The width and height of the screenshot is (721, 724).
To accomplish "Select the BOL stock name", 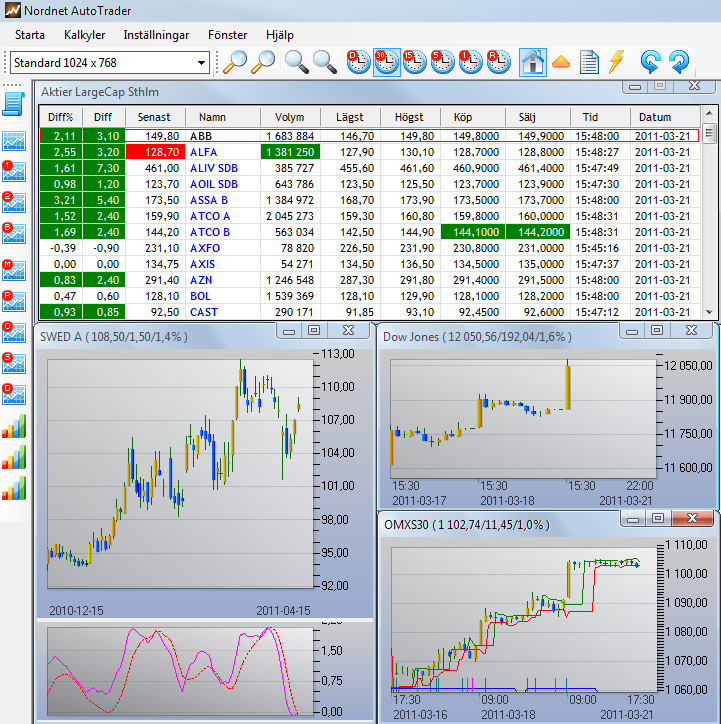I will point(200,296).
